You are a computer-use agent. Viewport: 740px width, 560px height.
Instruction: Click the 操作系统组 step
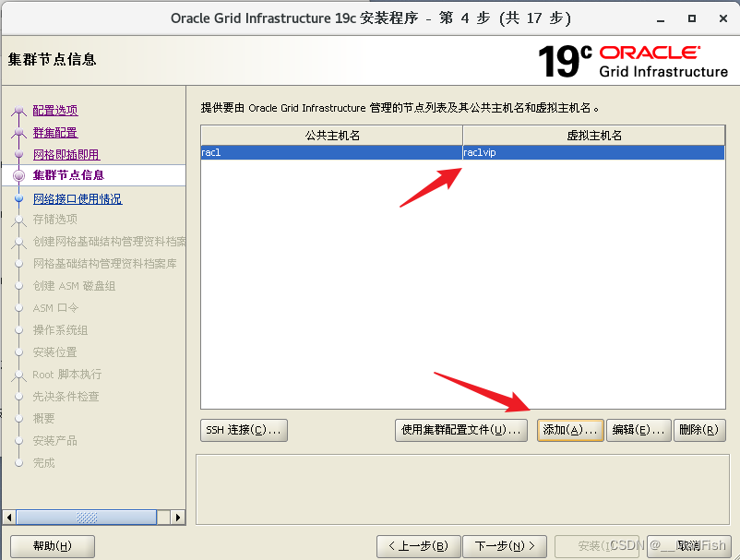coord(60,330)
